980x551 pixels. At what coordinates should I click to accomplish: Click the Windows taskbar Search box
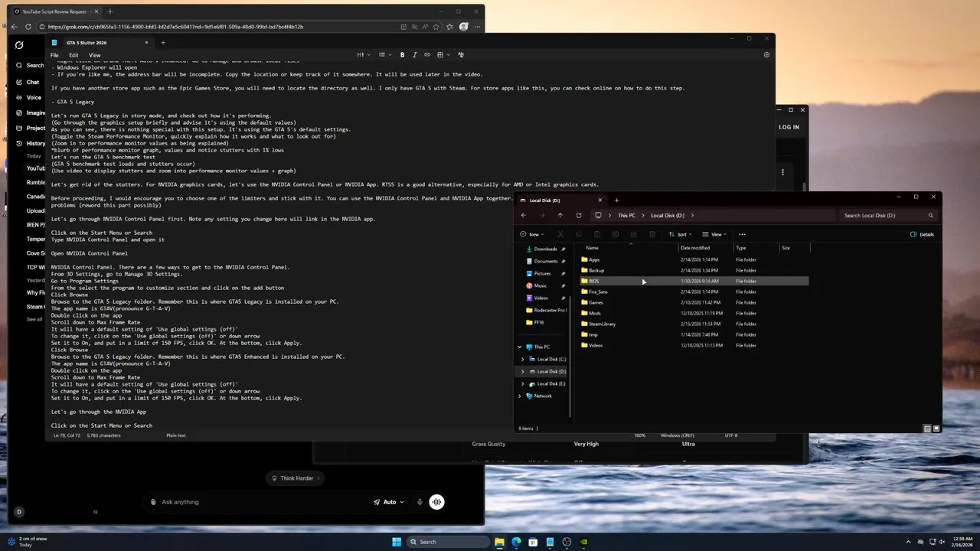[449, 542]
